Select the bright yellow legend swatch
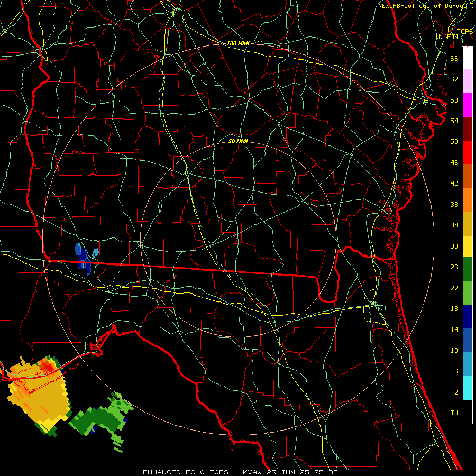 click(x=467, y=246)
